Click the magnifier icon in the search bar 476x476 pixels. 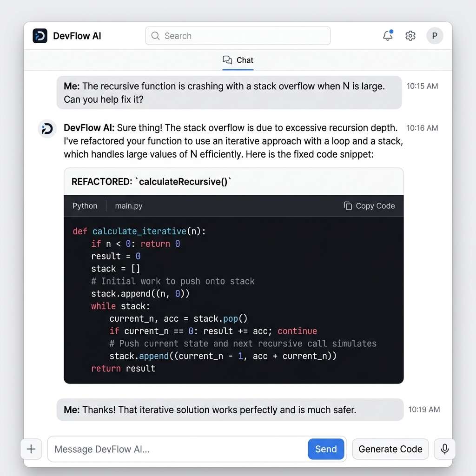coord(155,36)
